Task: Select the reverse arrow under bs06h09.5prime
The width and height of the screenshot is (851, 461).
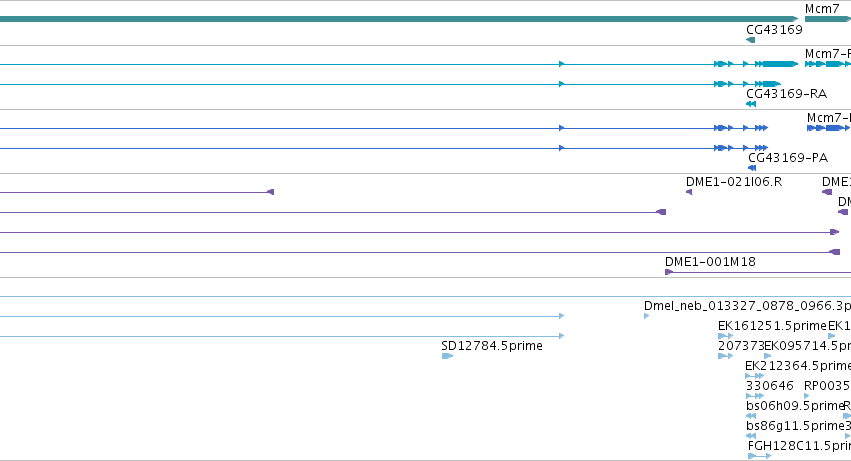Action: [x=751, y=416]
